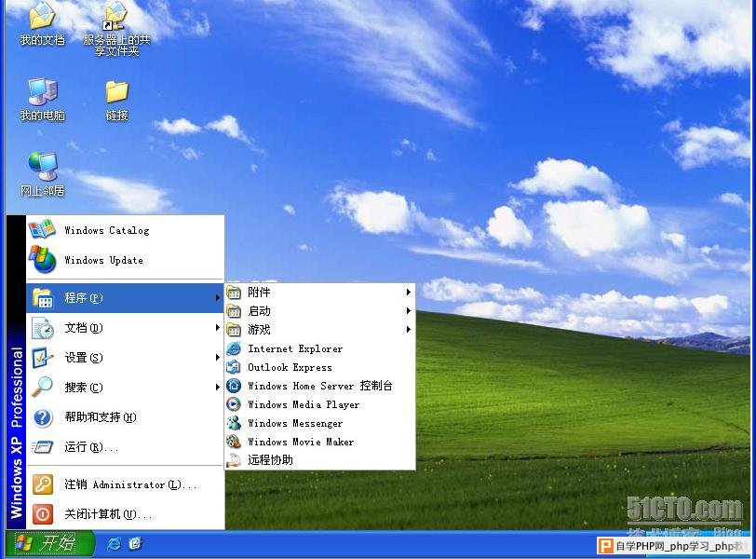Launch Internet Explorer from Quick Launch bar

[x=115, y=544]
